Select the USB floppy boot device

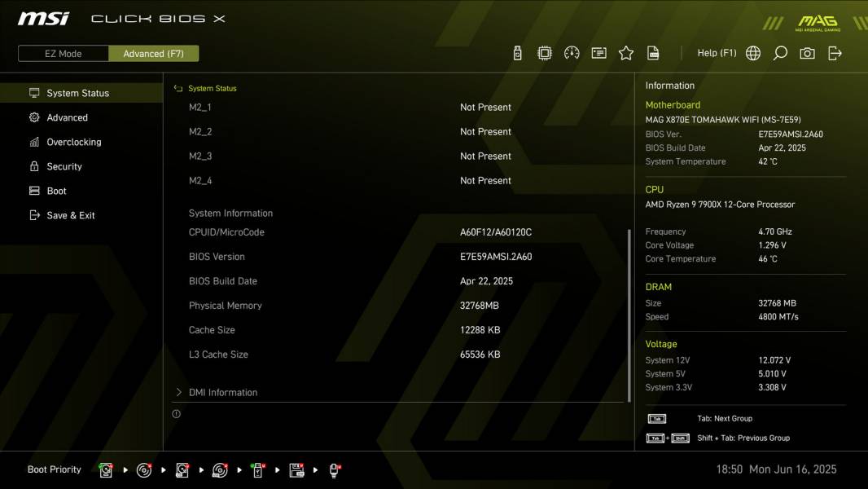coord(296,470)
